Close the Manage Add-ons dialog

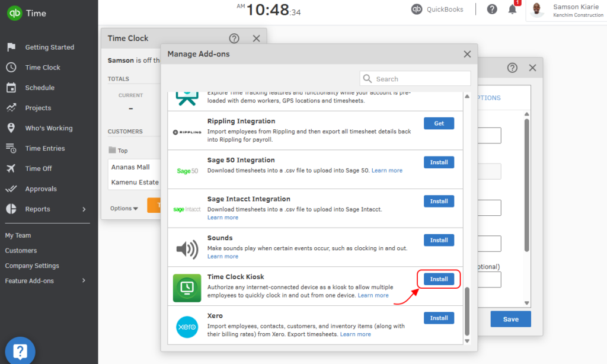(x=467, y=54)
